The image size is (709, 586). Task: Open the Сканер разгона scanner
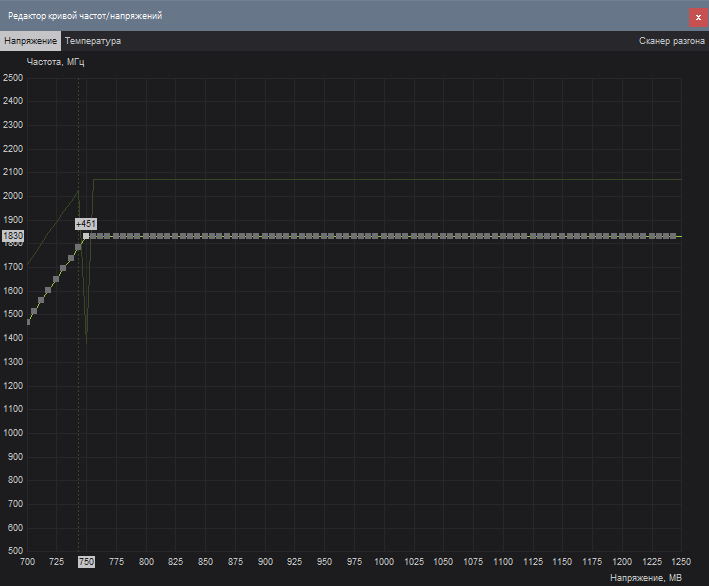click(671, 41)
